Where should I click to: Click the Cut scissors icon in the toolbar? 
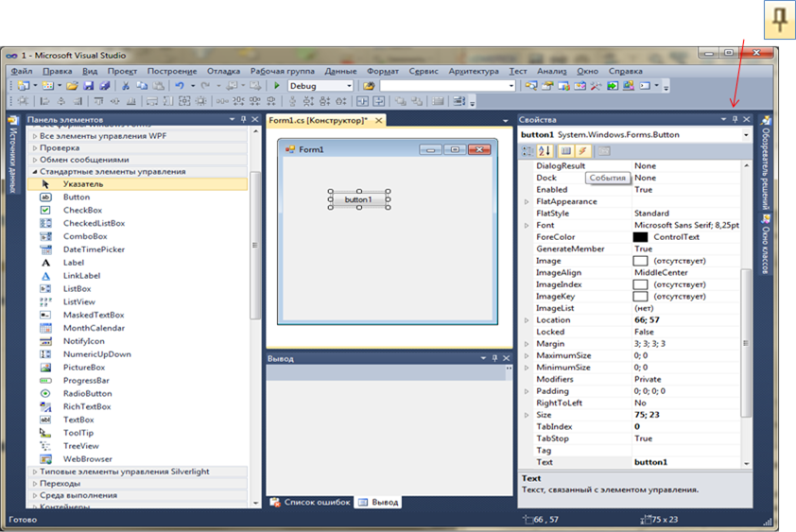[126, 86]
